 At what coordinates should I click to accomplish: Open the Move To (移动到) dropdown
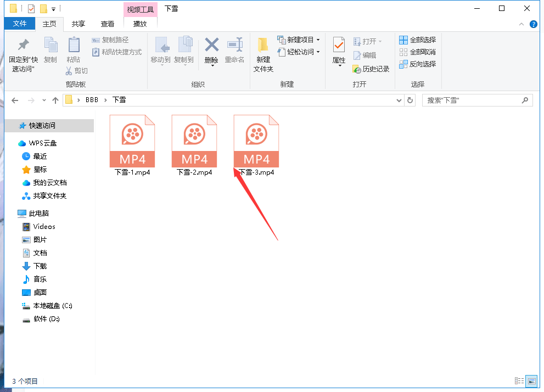pos(161,52)
